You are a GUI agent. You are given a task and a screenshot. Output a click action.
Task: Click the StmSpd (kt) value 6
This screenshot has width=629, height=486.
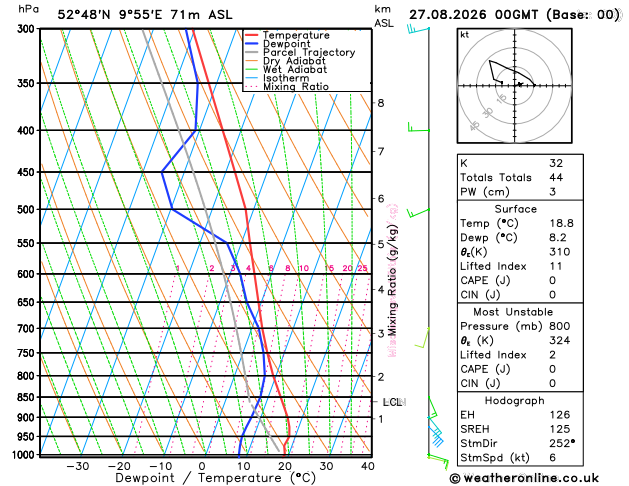click(553, 458)
